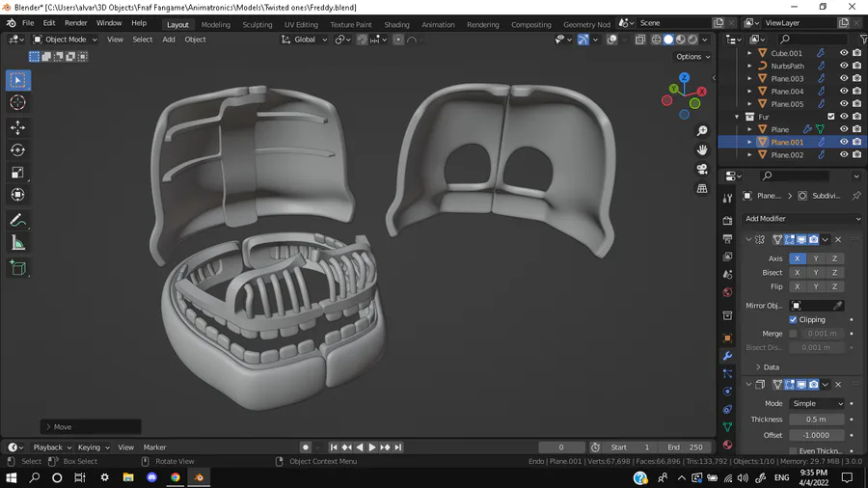Switch to the Sculpting workspace tab
Image resolution: width=868 pixels, height=488 pixels.
tap(257, 24)
